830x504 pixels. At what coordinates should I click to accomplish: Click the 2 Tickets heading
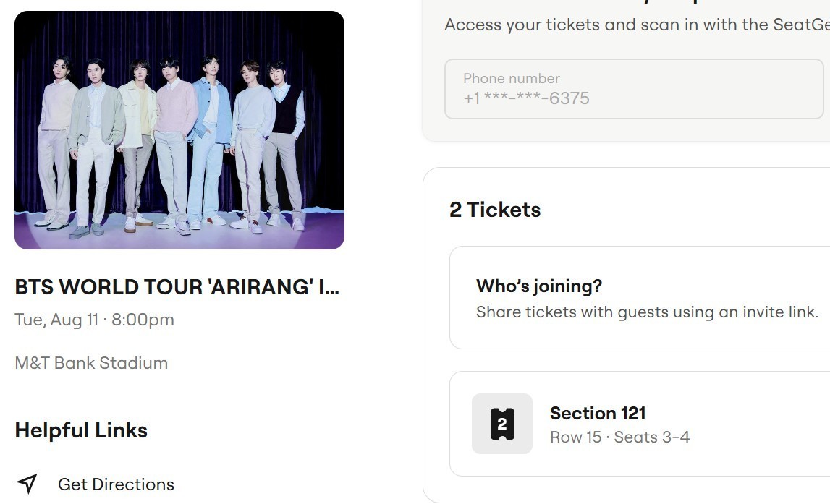(495, 210)
